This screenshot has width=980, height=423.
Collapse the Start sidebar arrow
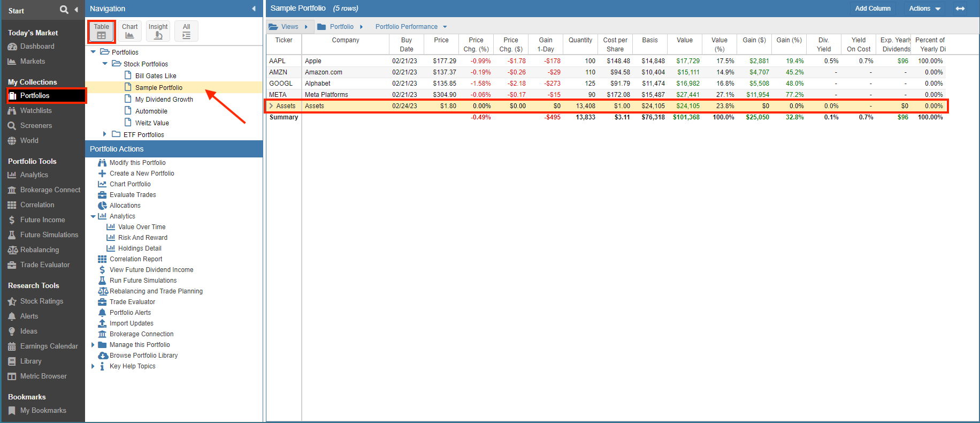[x=76, y=10]
